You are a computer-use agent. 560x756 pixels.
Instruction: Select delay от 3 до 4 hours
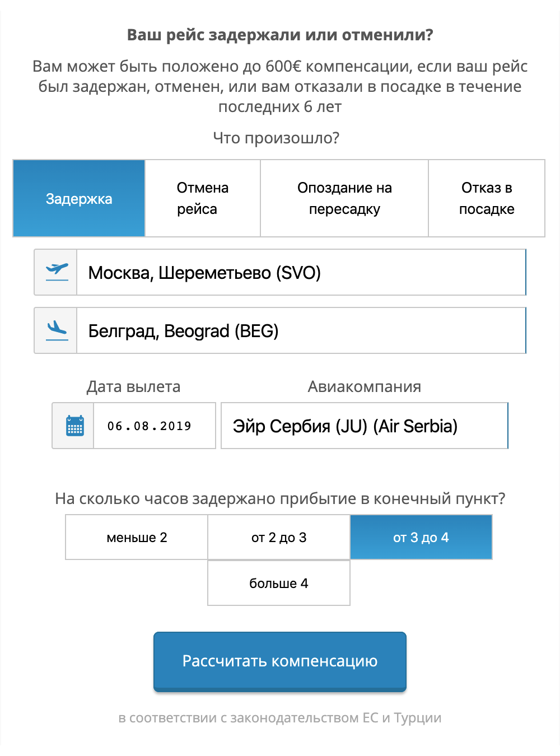[x=421, y=537]
